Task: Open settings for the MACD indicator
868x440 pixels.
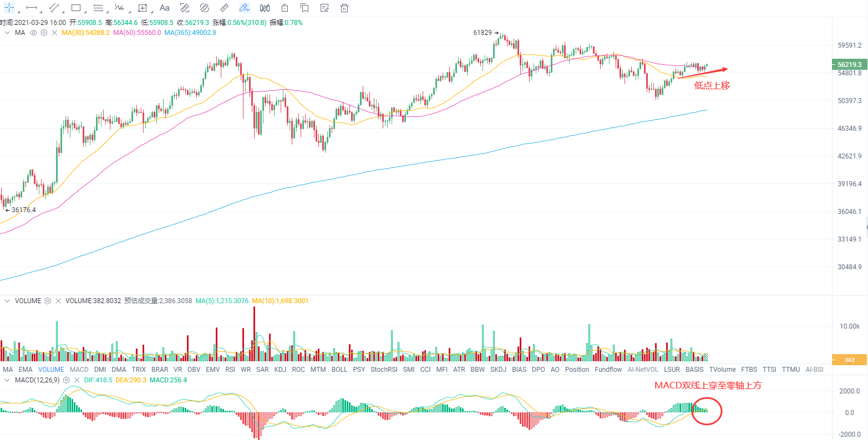Action: [x=67, y=380]
